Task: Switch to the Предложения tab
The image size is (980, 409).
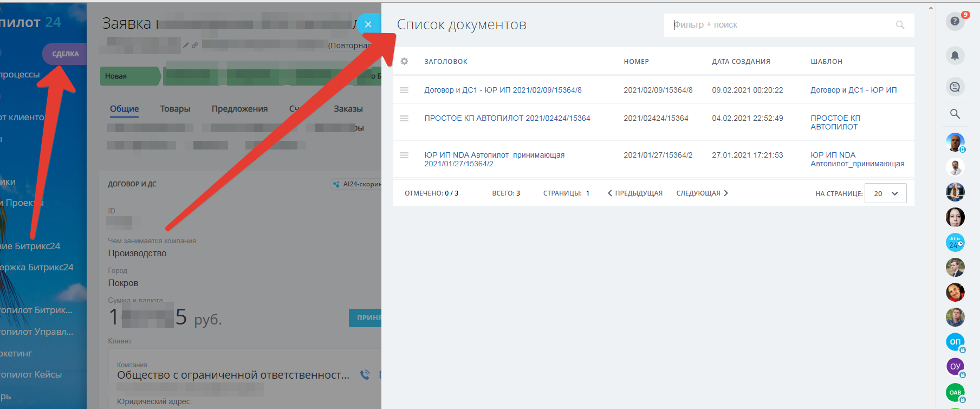Action: coord(239,109)
